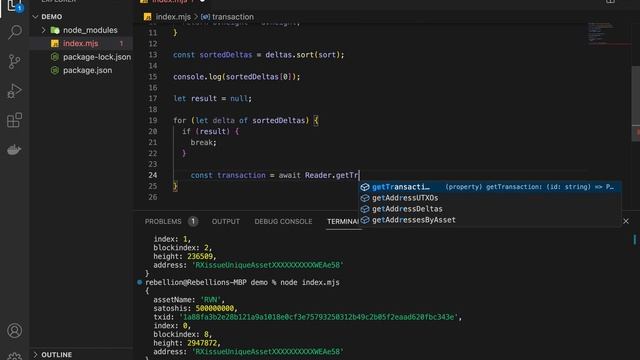Open the Search view in activity bar

[x=15, y=32]
